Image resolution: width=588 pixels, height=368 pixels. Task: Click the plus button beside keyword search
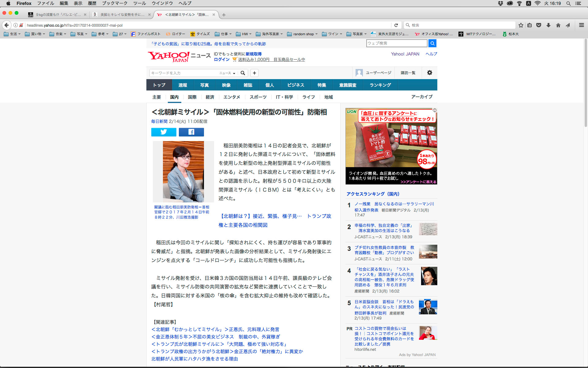click(x=254, y=73)
